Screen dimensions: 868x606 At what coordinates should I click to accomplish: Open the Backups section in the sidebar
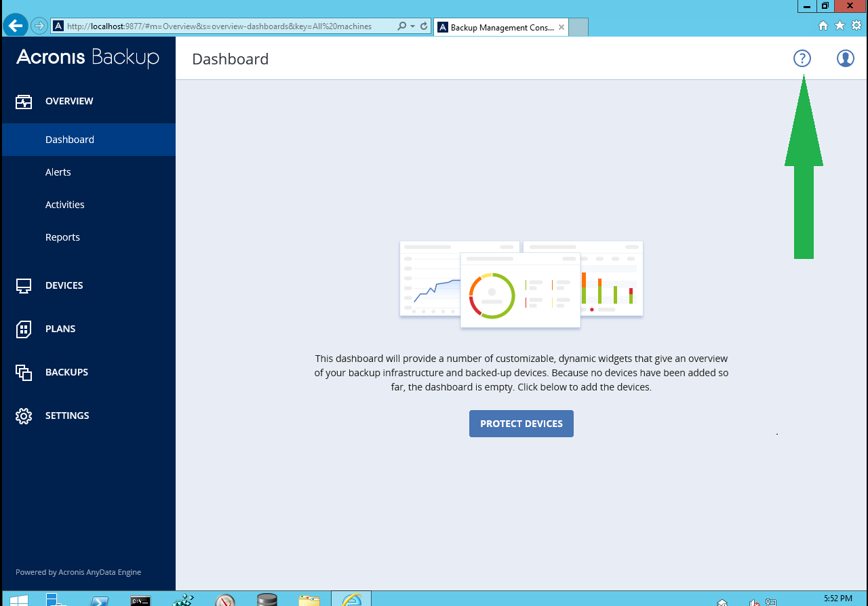[66, 372]
